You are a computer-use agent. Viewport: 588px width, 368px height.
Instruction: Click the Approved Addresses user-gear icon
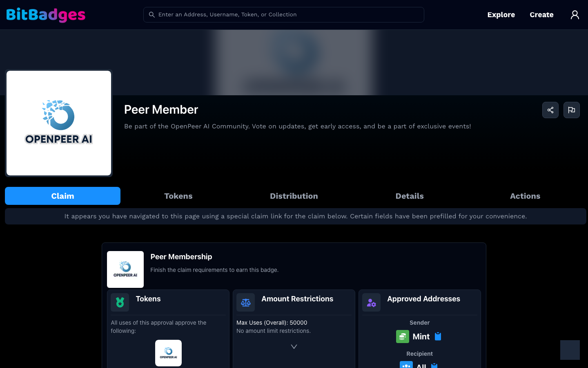coord(371,302)
